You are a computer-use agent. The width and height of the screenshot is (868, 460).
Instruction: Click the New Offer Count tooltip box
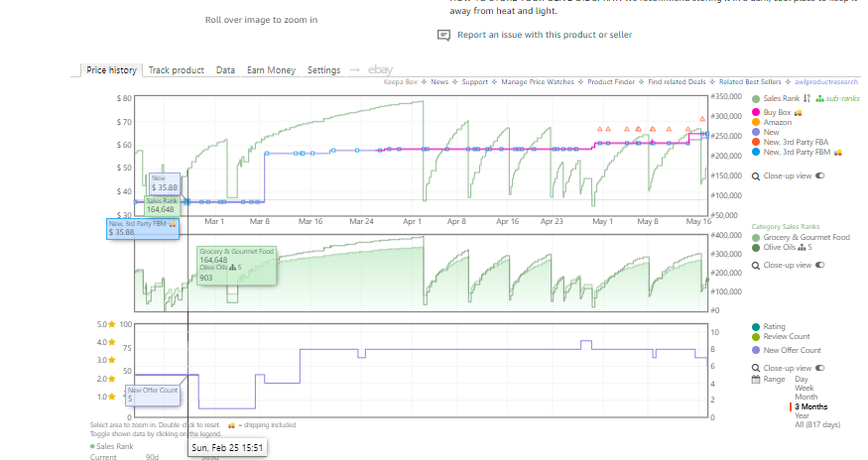point(153,395)
